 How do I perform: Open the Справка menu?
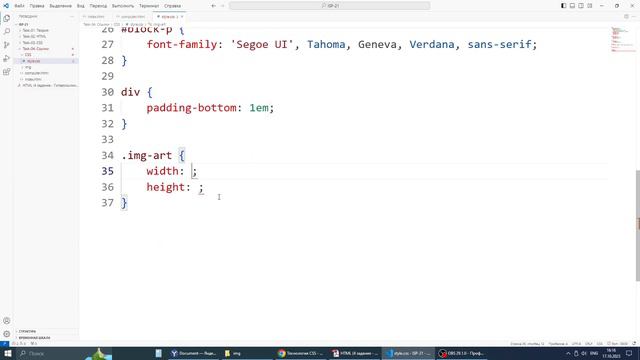[172, 6]
